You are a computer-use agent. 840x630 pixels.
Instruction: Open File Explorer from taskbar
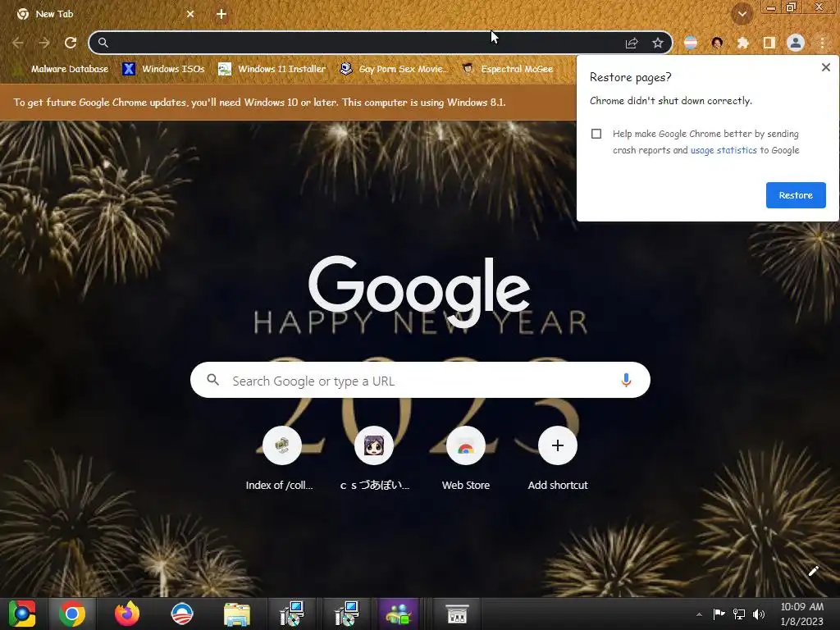click(237, 614)
